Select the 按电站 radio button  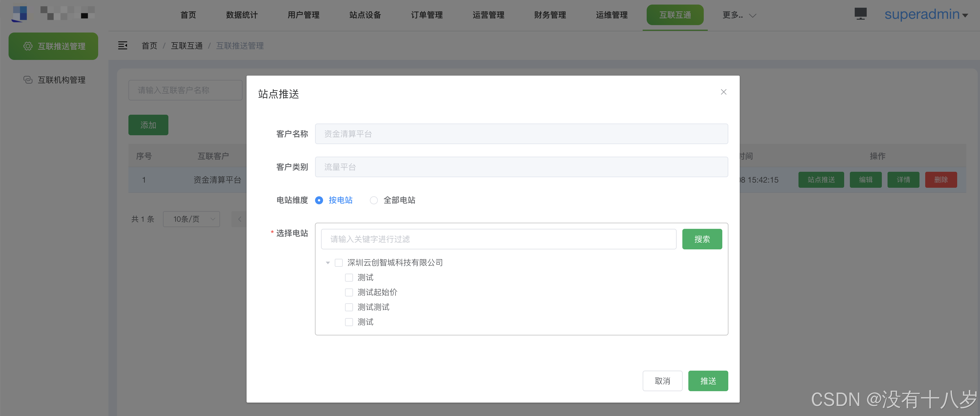319,200
